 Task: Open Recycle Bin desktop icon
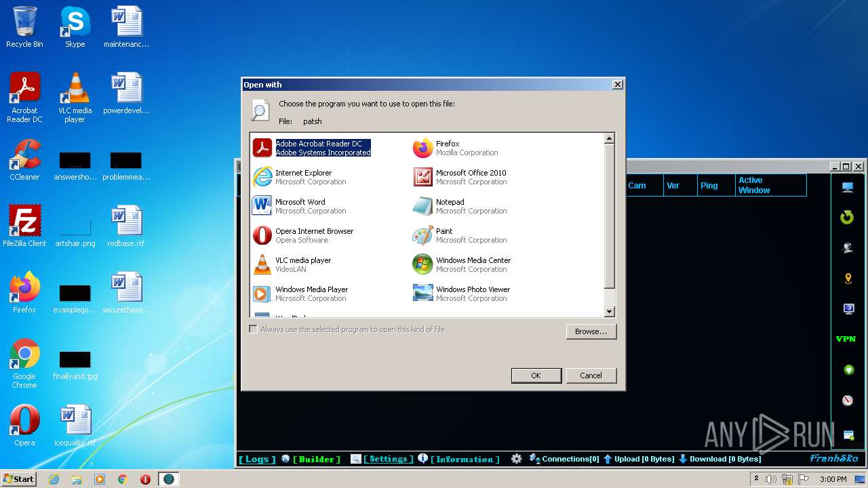pos(24,27)
